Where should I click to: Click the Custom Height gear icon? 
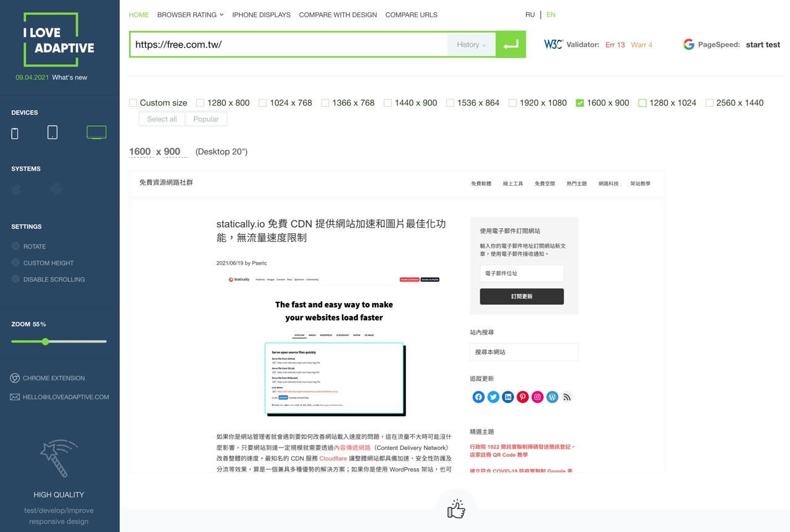tap(15, 263)
